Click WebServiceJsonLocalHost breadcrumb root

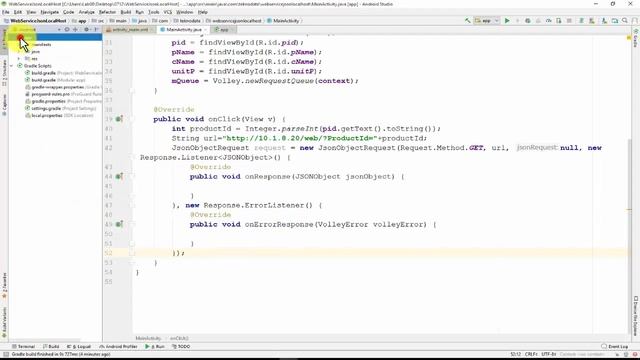click(35, 21)
